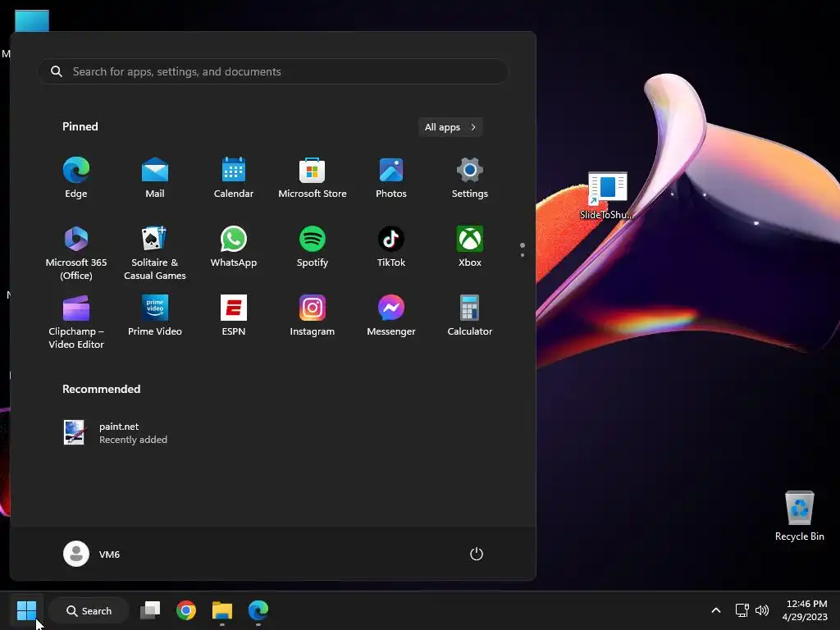This screenshot has width=840, height=630.
Task: Launch the Calculator app
Action: [470, 316]
